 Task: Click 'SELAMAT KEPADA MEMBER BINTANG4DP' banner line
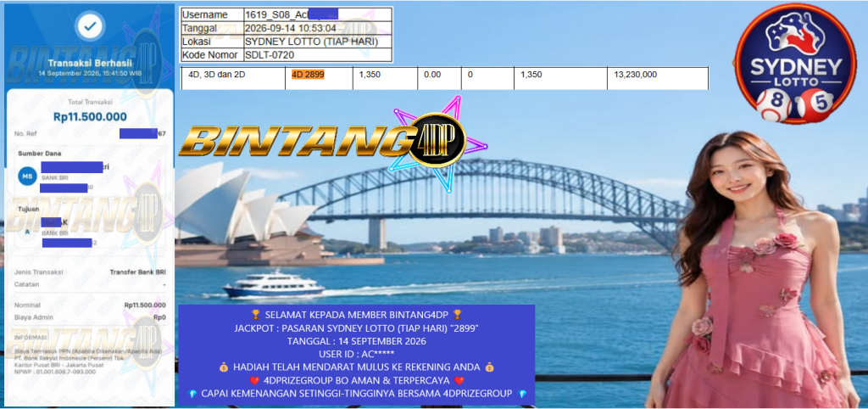click(x=357, y=315)
